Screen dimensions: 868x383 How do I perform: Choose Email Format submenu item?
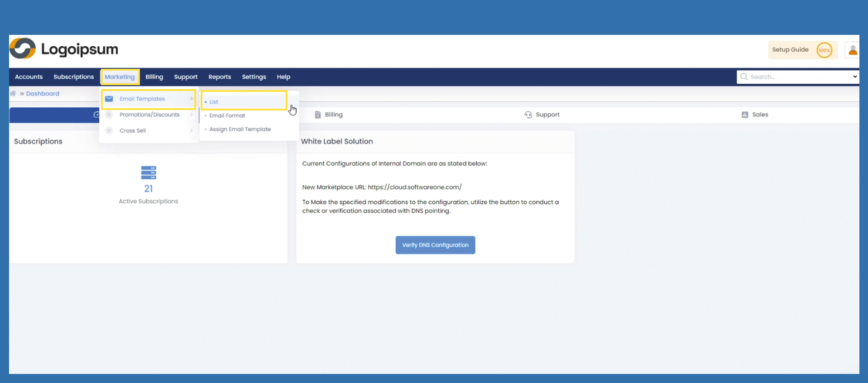(x=227, y=115)
